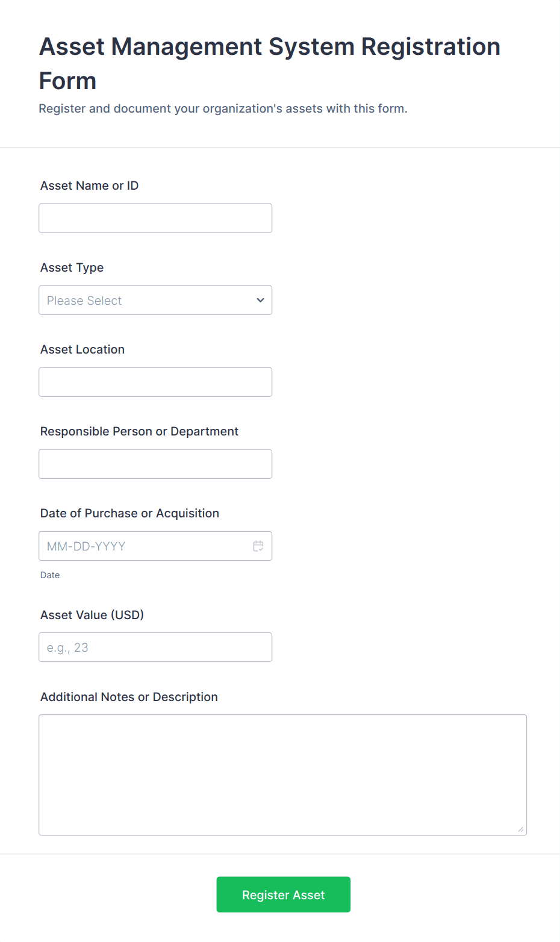Focus the Asset Name or ID field
This screenshot has width=560, height=942.
[x=155, y=218]
